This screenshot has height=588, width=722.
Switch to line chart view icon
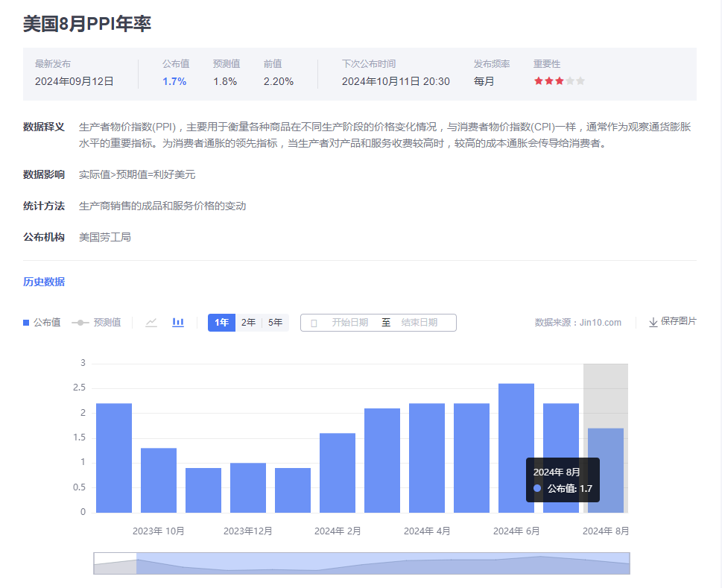click(x=151, y=323)
